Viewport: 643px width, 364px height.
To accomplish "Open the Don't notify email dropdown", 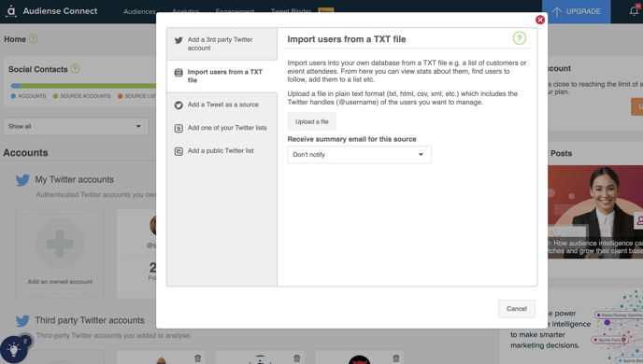I will tap(359, 155).
